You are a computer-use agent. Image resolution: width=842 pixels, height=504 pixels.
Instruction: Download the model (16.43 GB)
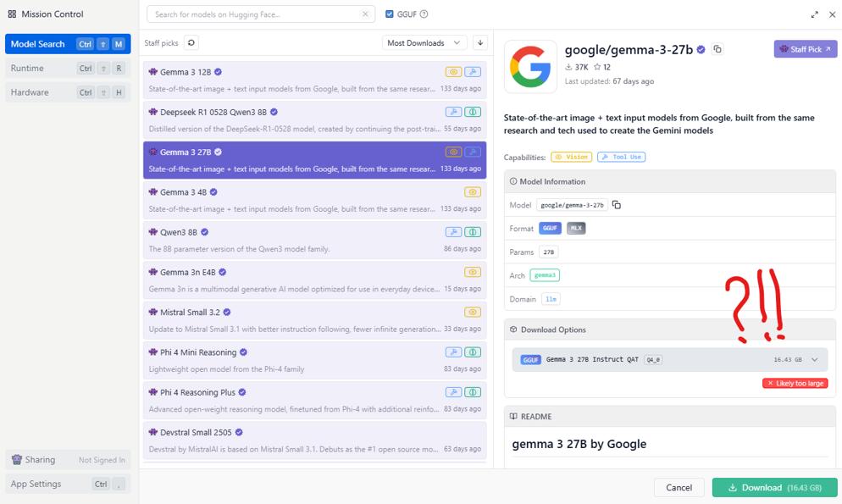tap(774, 487)
